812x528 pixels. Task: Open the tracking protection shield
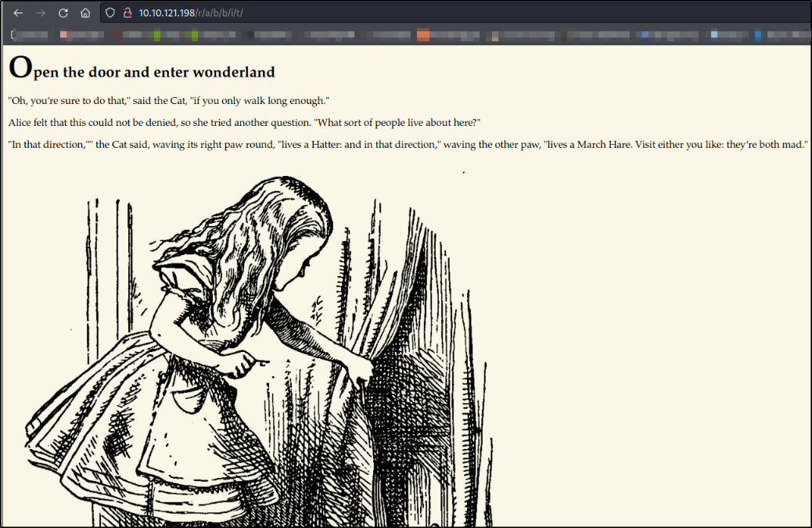(110, 13)
